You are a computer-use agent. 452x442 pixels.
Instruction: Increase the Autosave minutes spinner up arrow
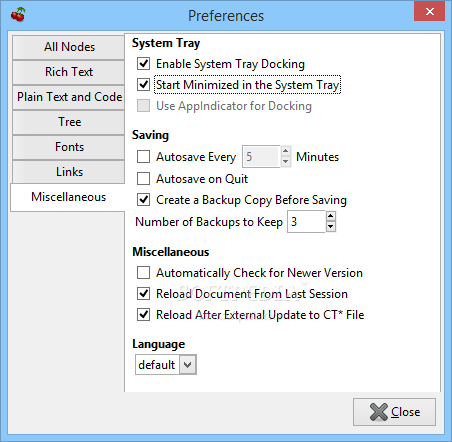[x=285, y=151]
